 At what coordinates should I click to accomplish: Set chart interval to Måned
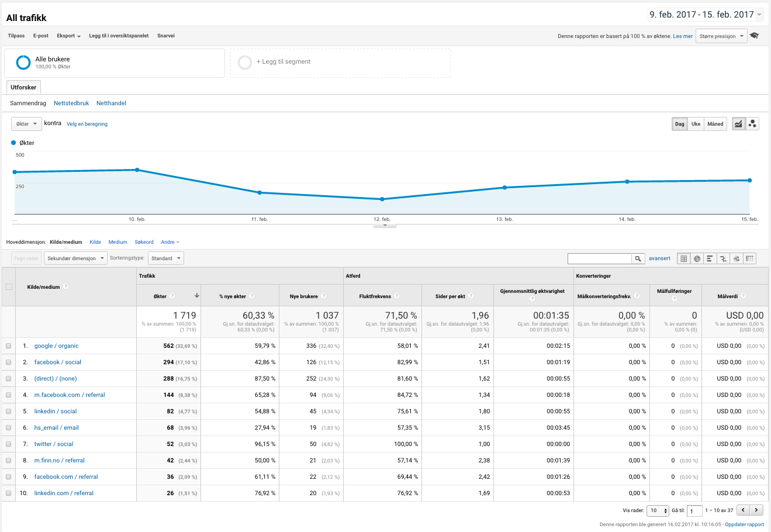tap(715, 124)
